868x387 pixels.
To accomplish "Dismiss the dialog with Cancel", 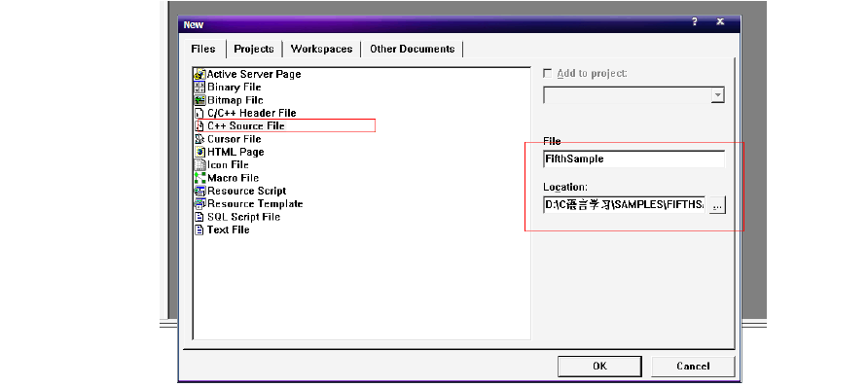I will pyautogui.click(x=693, y=366).
